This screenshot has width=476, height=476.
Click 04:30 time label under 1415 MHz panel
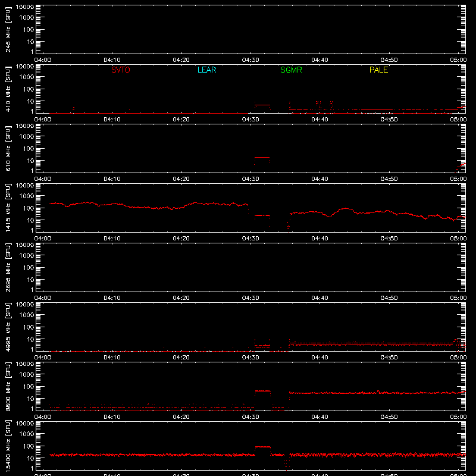250,239
